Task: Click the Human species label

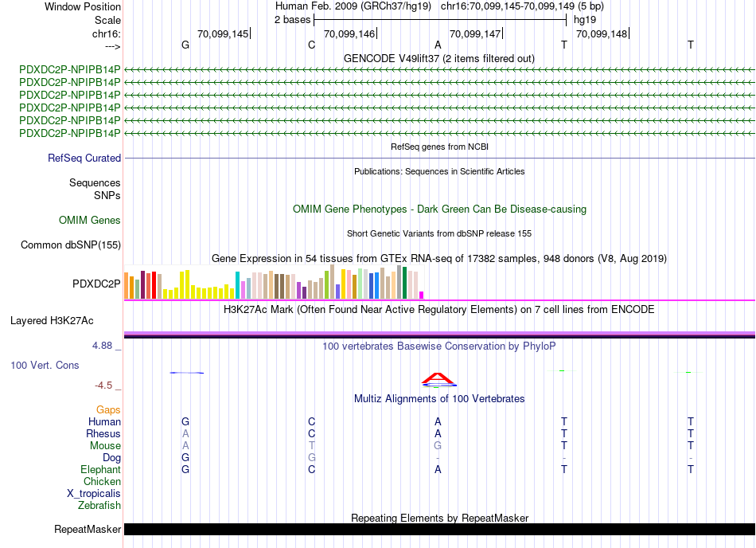Action: 104,421
